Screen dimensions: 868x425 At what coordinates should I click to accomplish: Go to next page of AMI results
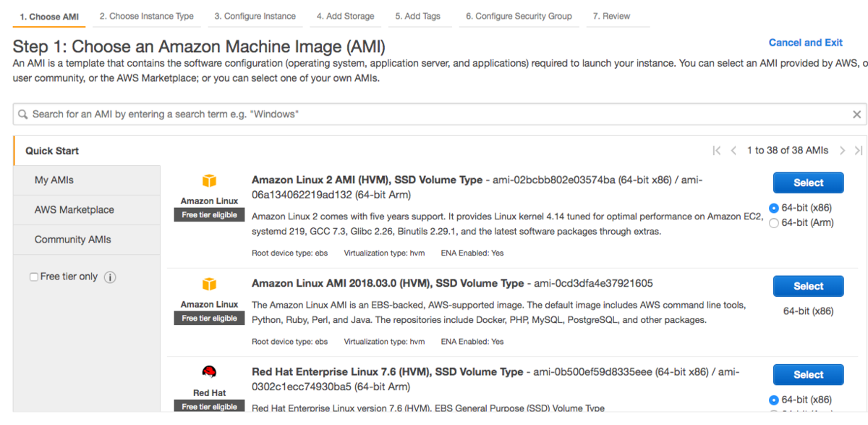(x=842, y=151)
